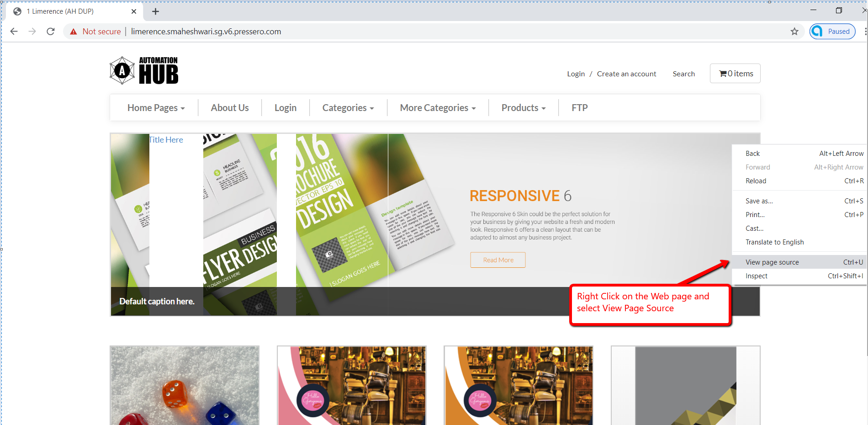Click the Not secure warning icon
The height and width of the screenshot is (425, 868).
coord(73,32)
